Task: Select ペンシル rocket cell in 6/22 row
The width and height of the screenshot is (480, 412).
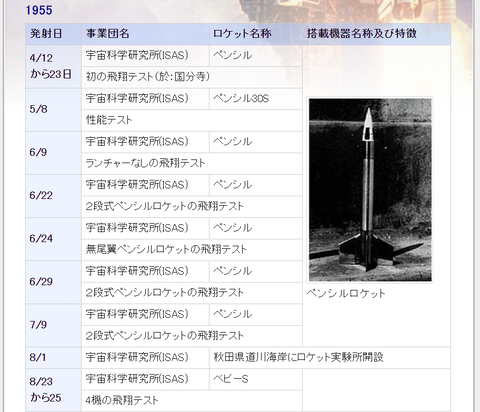Action: click(256, 185)
